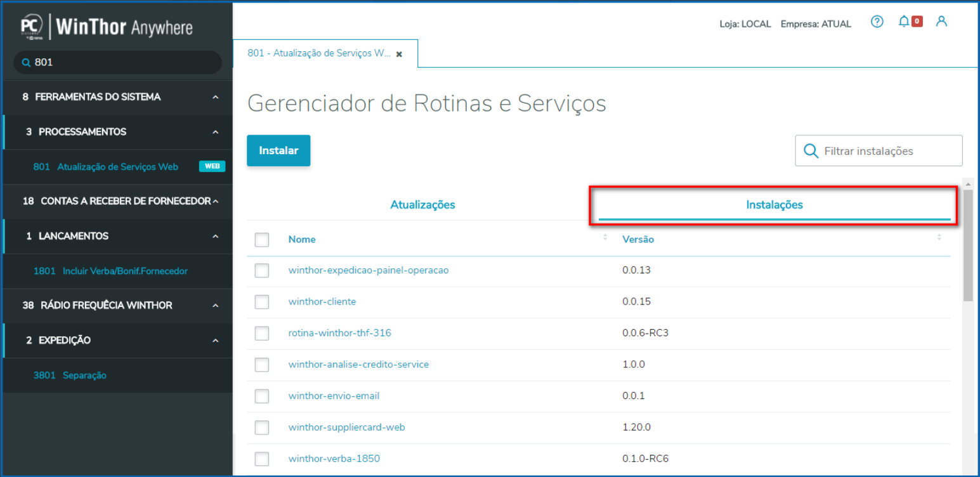Check the winthor-cliente row checkbox
This screenshot has width=980, height=477.
[x=262, y=302]
